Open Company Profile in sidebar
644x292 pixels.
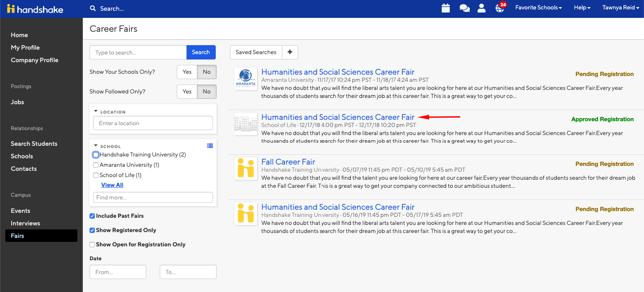[x=34, y=60]
